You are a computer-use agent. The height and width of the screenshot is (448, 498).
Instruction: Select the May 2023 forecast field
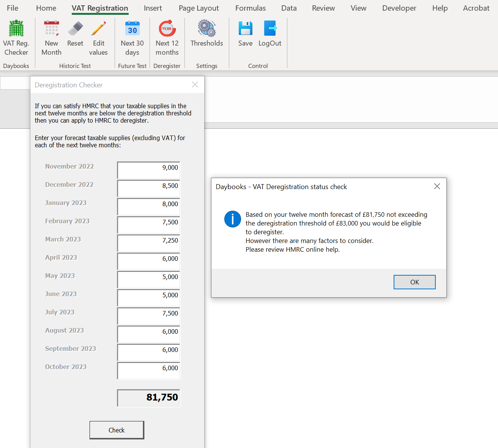coord(148,279)
